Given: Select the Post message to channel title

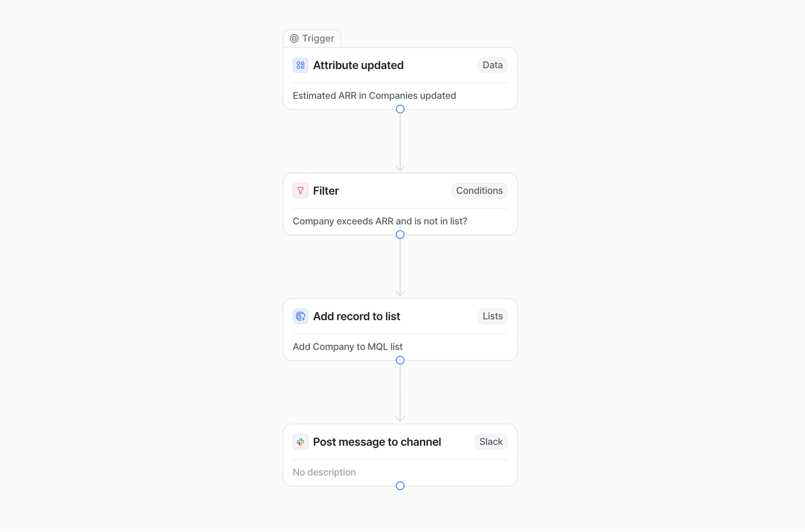Looking at the screenshot, I should point(377,442).
